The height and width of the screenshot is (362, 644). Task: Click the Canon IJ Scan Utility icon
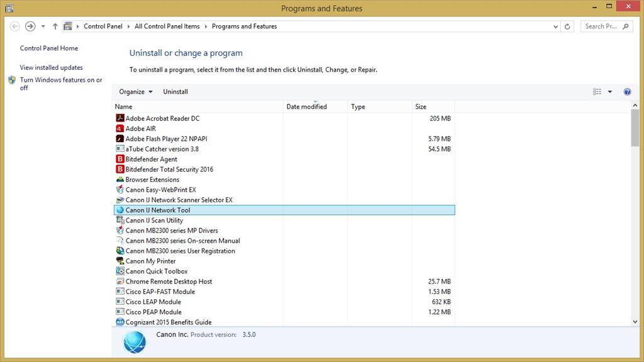(x=120, y=220)
